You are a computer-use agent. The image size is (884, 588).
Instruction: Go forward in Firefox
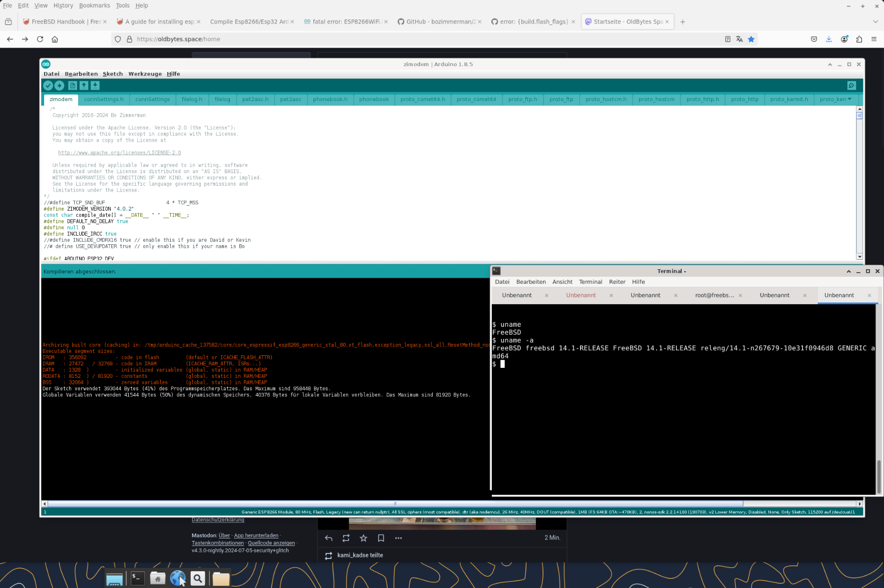[x=25, y=39]
